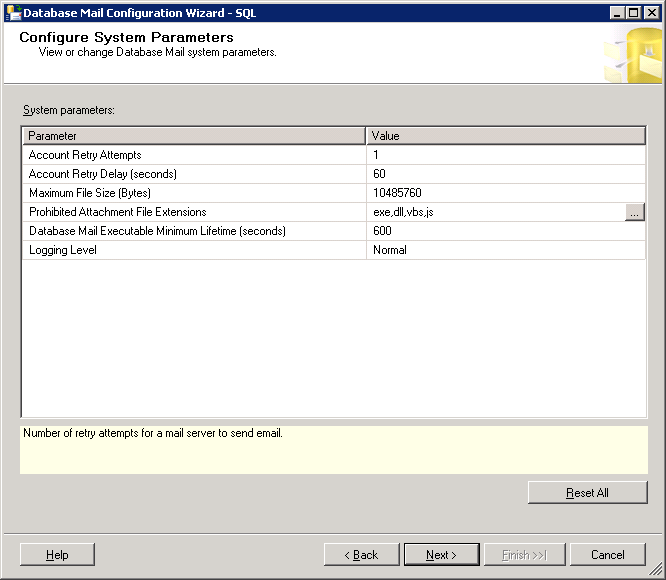Open the Logging Level value dropdown

(505, 250)
